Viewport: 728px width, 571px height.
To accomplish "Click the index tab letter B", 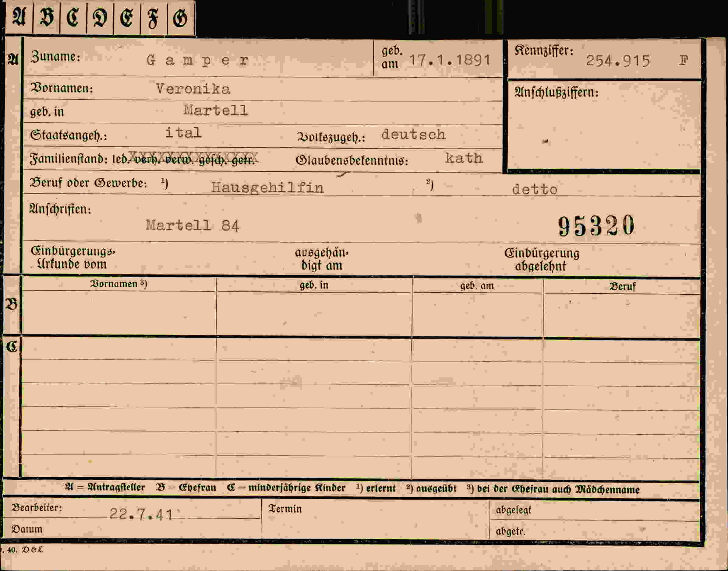I will [x=47, y=17].
